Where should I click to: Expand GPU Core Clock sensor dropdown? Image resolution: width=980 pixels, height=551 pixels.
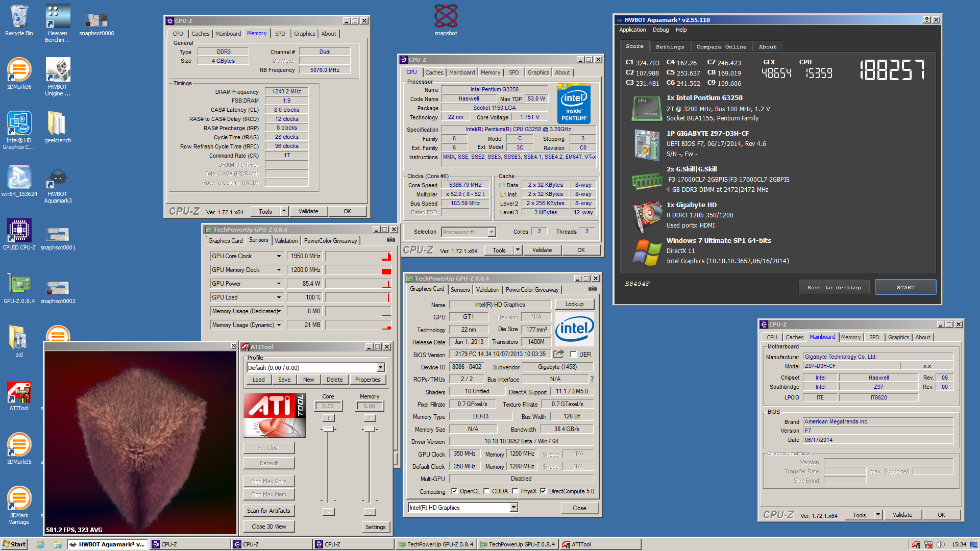point(279,256)
